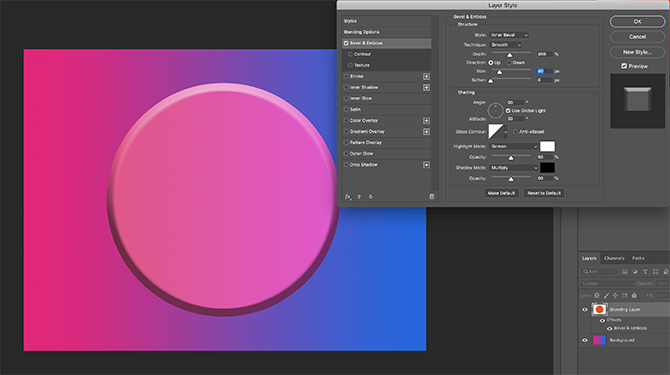Click the plus icon beside Drop Shadow
The width and height of the screenshot is (670, 375).
pyautogui.click(x=426, y=165)
